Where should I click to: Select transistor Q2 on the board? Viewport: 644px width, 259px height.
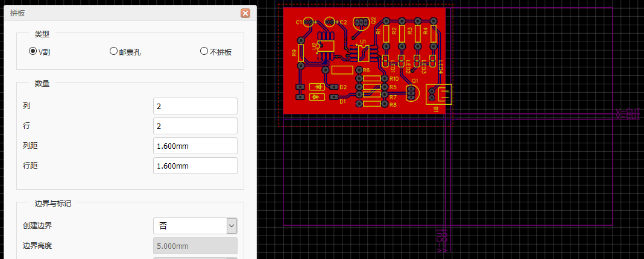pyautogui.click(x=361, y=23)
